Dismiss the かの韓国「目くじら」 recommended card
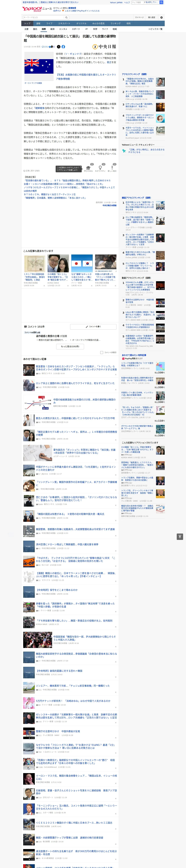The width and height of the screenshot is (186, 868). pyautogui.click(x=68, y=286)
